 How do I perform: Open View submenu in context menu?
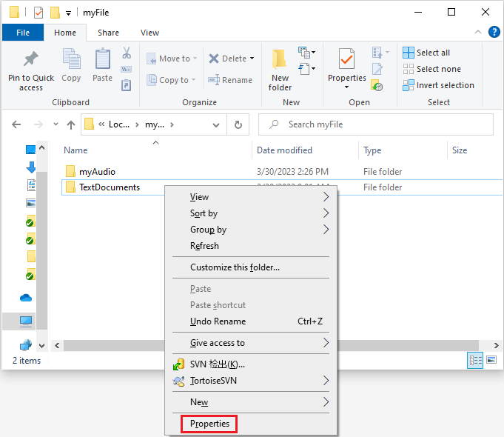[251, 196]
